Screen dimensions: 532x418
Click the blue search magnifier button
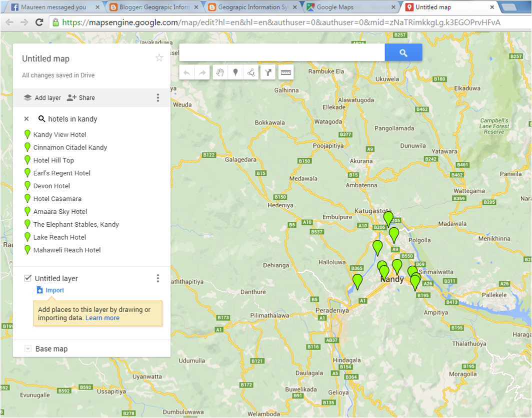[x=403, y=52]
